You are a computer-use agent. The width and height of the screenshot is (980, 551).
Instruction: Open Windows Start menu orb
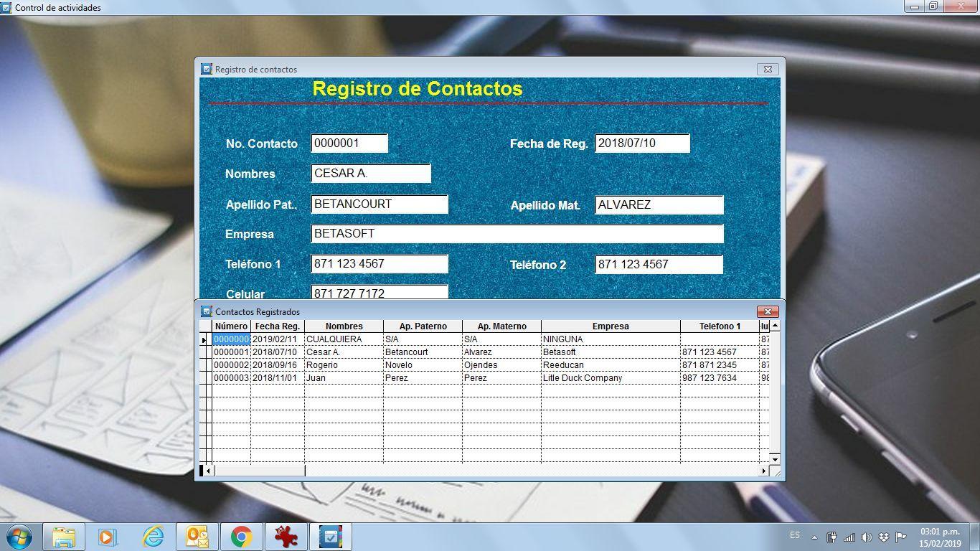(18, 537)
